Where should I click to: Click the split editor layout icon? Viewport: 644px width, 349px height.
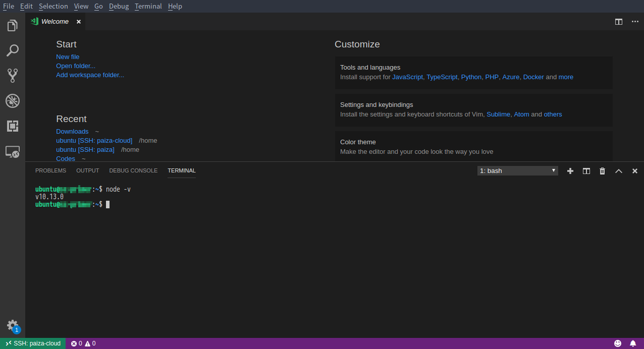click(619, 21)
